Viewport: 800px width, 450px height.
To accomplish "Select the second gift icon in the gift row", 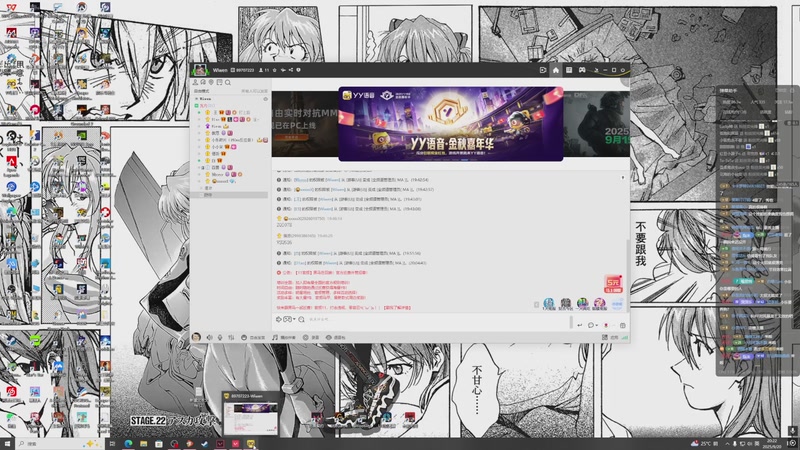I will pyautogui.click(x=565, y=304).
